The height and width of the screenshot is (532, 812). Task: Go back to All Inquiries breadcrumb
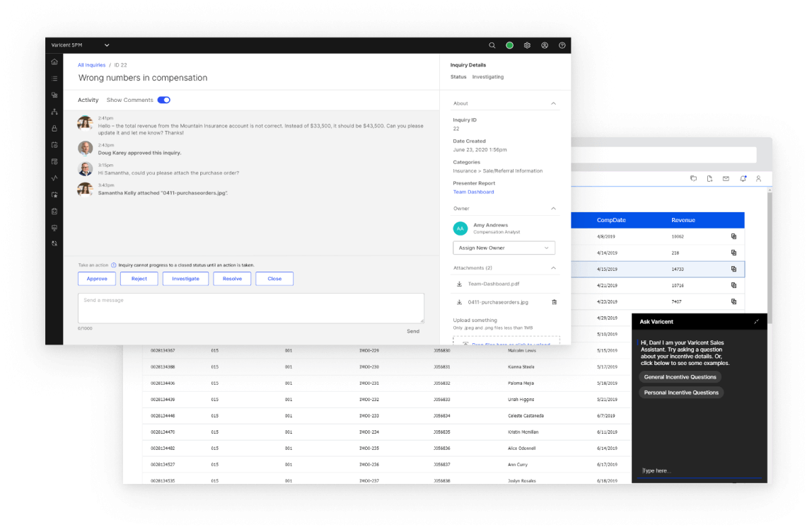[x=92, y=65]
